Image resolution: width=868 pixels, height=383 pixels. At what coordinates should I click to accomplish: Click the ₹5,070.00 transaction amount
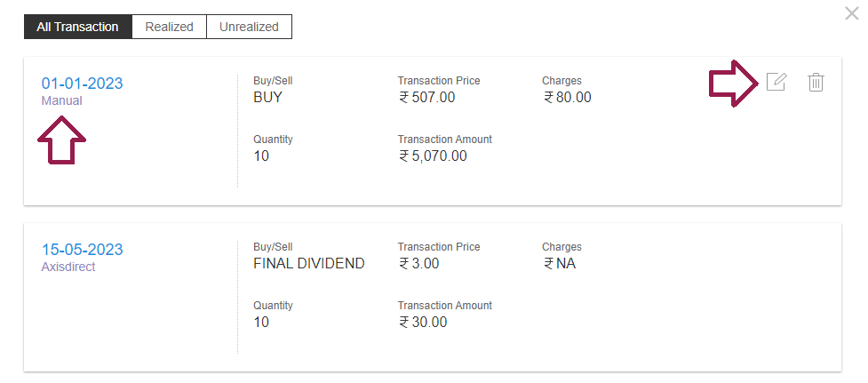click(433, 156)
